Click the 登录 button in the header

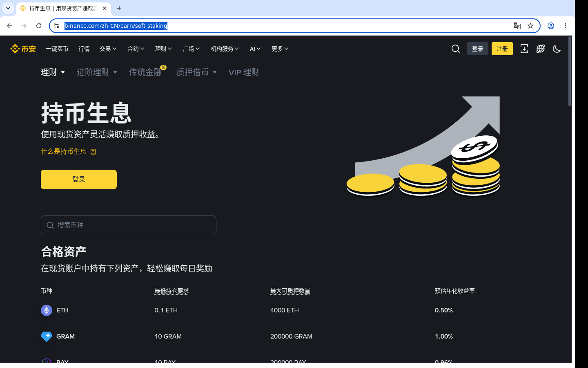pyautogui.click(x=478, y=49)
